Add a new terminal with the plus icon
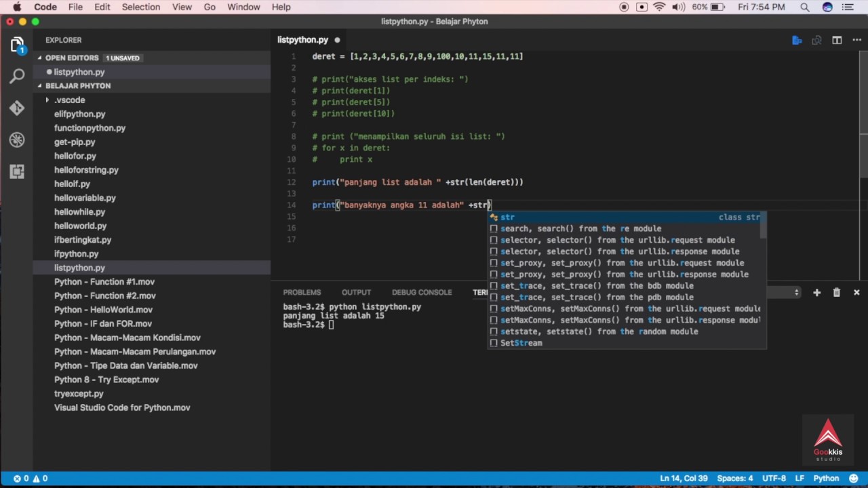Image resolution: width=868 pixels, height=488 pixels. (816, 292)
